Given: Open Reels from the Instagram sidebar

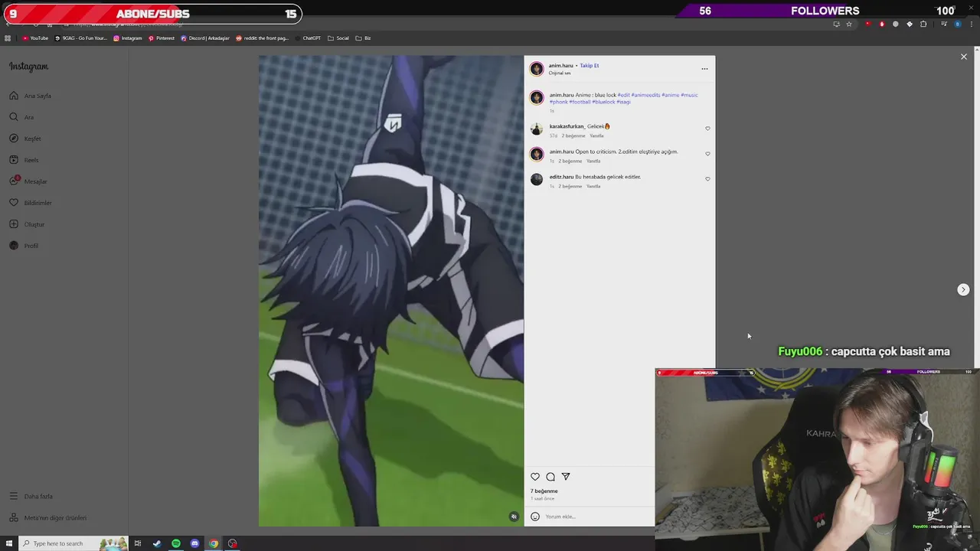Looking at the screenshot, I should (24, 160).
